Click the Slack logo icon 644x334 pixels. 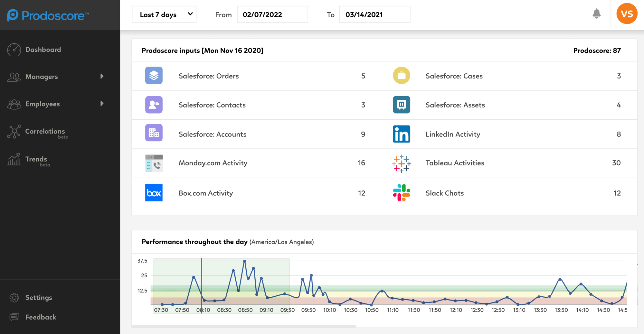[x=402, y=193]
